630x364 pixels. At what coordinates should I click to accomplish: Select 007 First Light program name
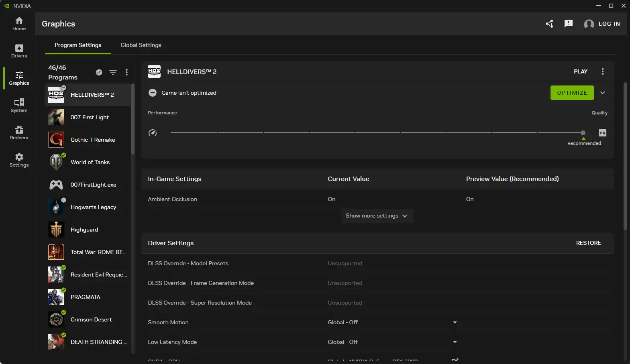click(x=90, y=117)
